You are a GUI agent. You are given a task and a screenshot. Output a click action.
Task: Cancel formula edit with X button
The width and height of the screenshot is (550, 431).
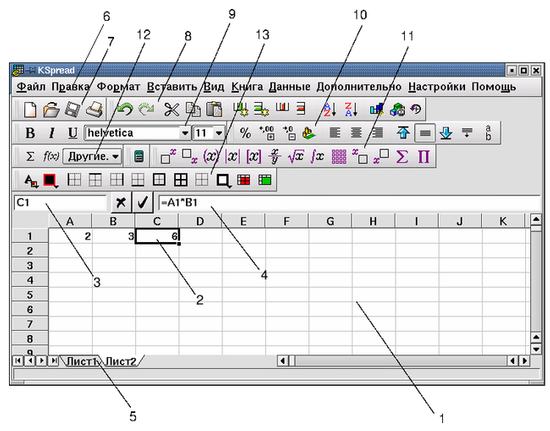coord(121,202)
